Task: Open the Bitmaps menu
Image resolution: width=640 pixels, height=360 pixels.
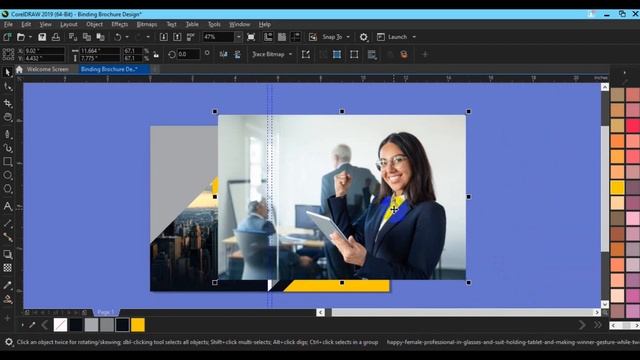Action: pyautogui.click(x=147, y=24)
